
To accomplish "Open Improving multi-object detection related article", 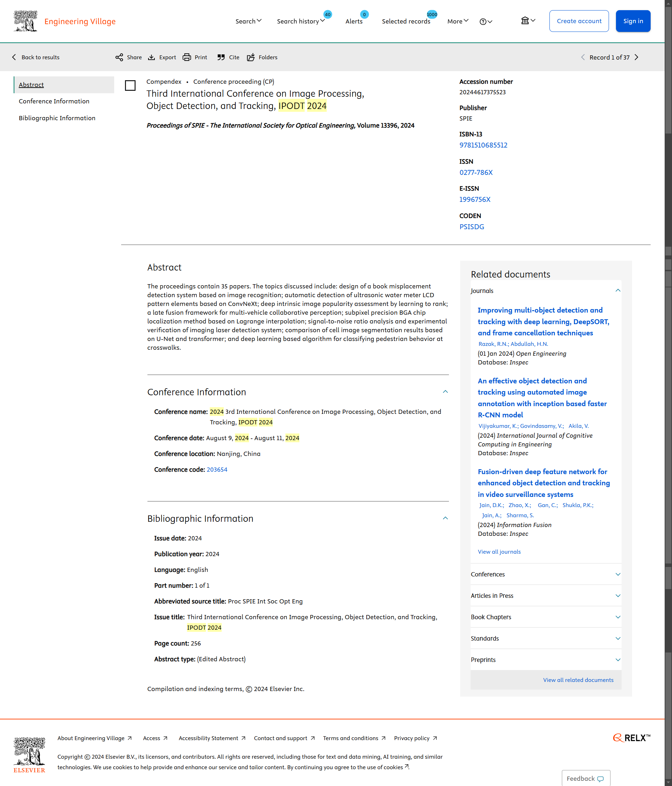I will pyautogui.click(x=543, y=322).
